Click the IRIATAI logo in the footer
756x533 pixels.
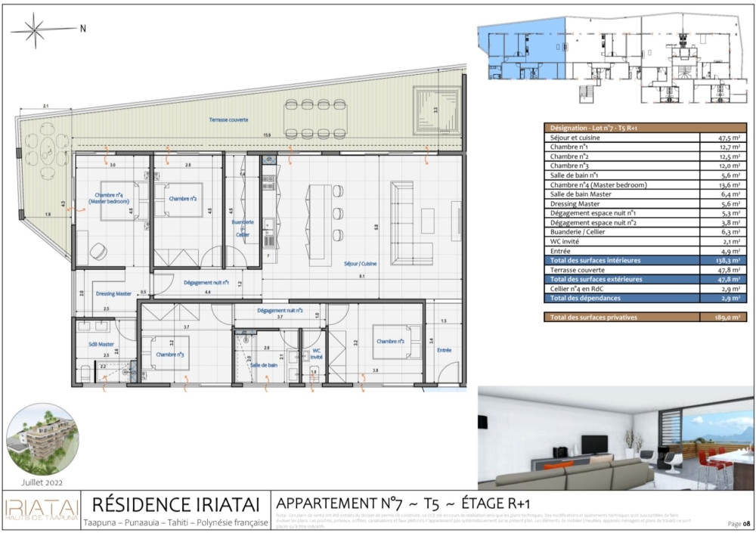(41, 510)
